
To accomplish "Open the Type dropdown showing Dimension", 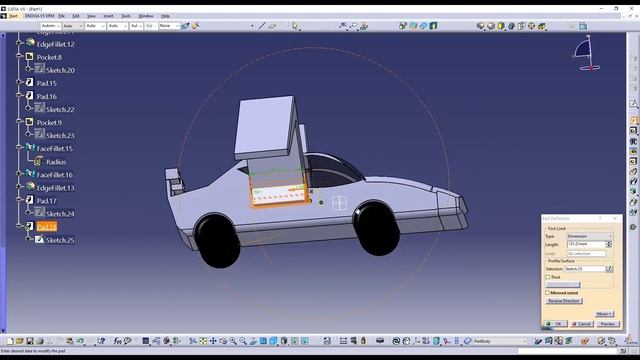I will point(589,236).
